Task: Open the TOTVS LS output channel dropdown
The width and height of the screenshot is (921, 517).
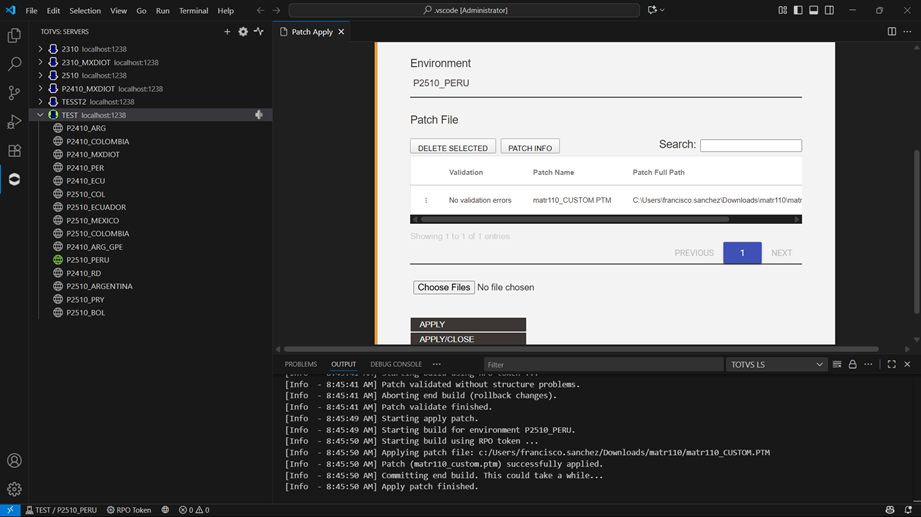Action: [x=777, y=364]
